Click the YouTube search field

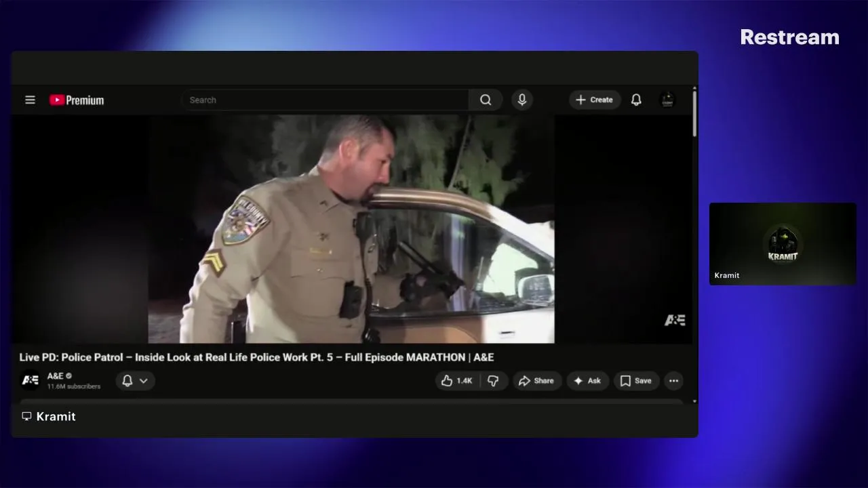325,100
